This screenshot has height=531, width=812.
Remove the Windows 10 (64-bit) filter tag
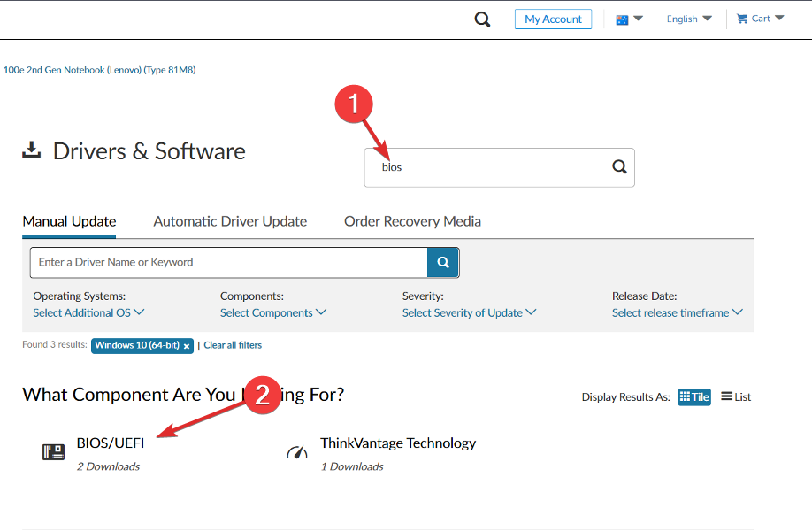pos(187,346)
